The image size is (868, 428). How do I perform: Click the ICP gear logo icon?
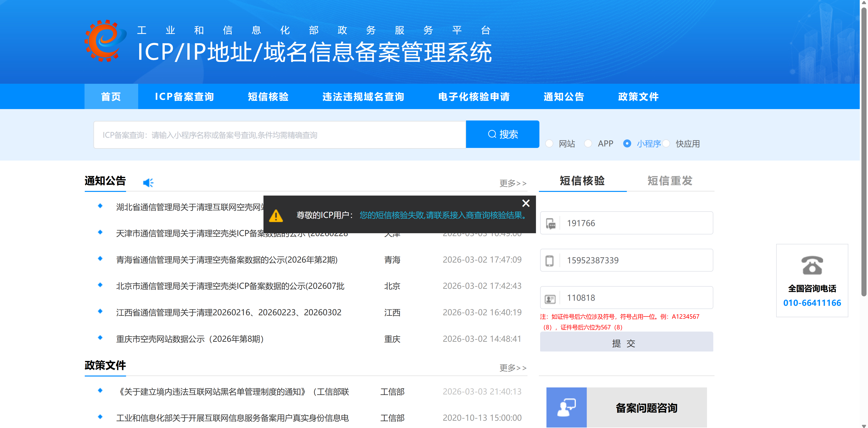(x=105, y=41)
